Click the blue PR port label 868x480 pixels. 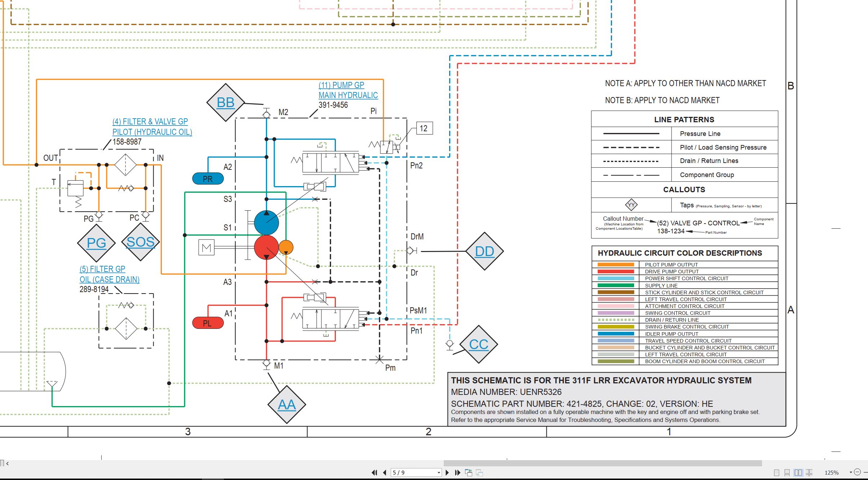tap(208, 179)
